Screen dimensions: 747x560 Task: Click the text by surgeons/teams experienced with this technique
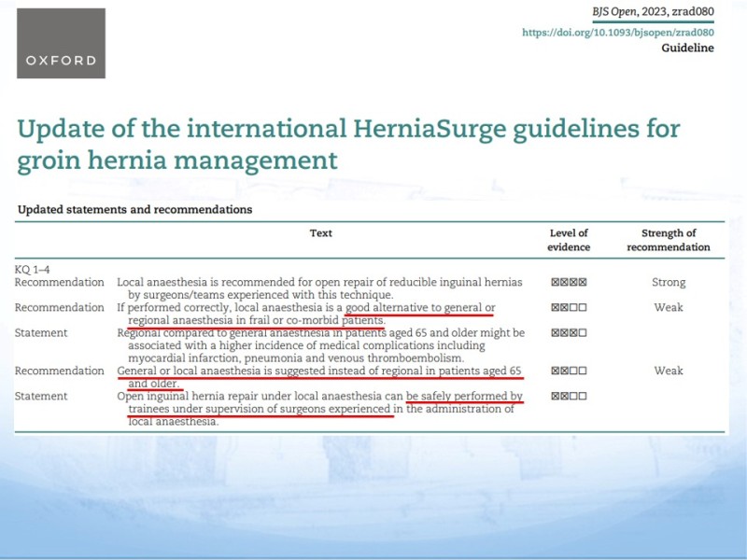(261, 295)
